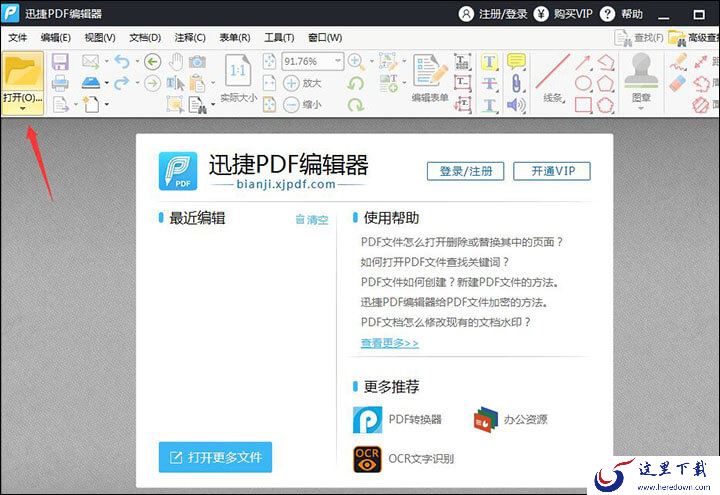Select the Underline text tool
Viewport: 720px width, 495px height.
(x=489, y=105)
